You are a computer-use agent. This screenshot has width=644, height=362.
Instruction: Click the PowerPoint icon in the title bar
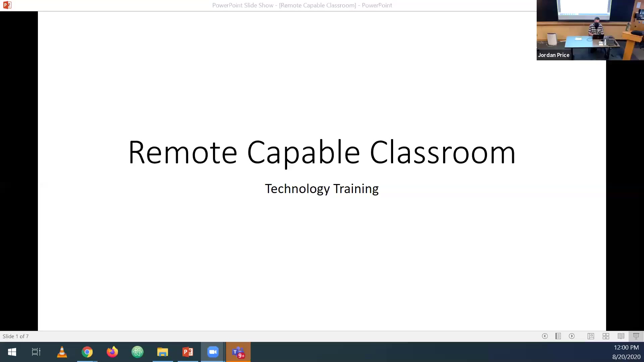(x=7, y=5)
